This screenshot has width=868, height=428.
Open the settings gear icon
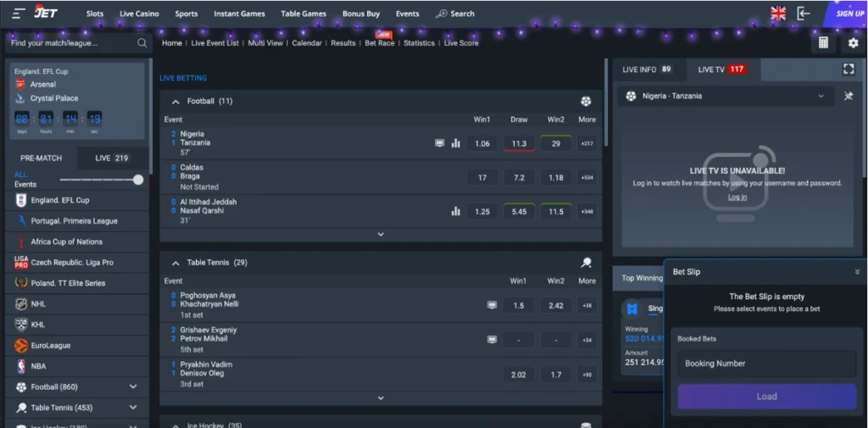click(853, 42)
